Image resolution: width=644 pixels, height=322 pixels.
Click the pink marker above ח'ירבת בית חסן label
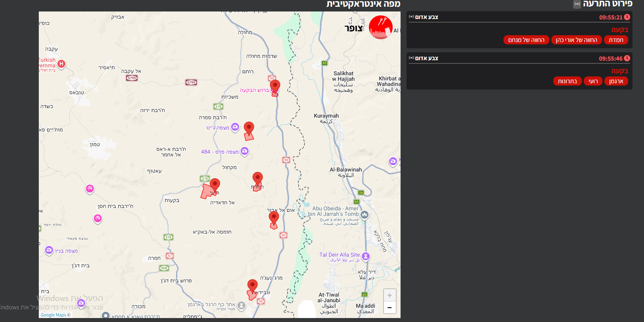tap(90, 189)
